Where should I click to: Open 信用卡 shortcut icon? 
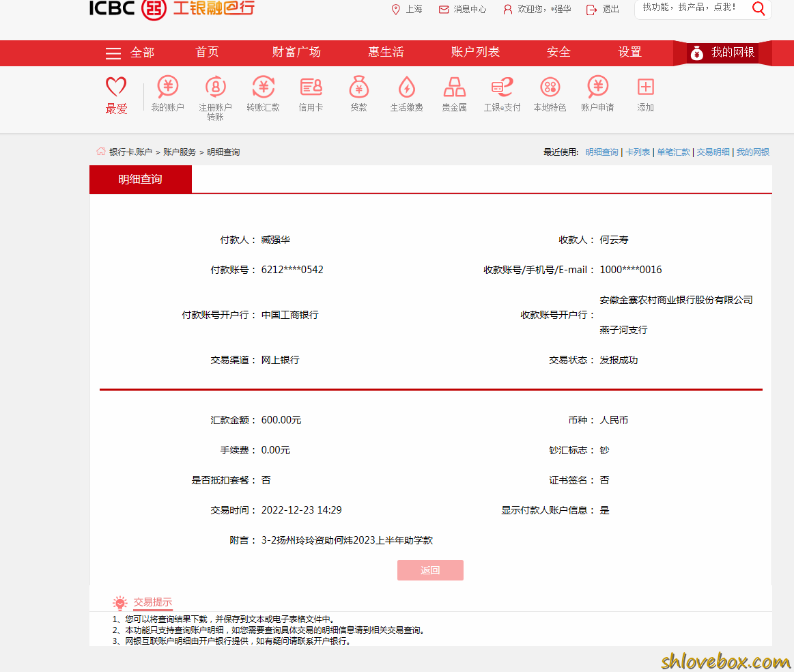pos(311,87)
